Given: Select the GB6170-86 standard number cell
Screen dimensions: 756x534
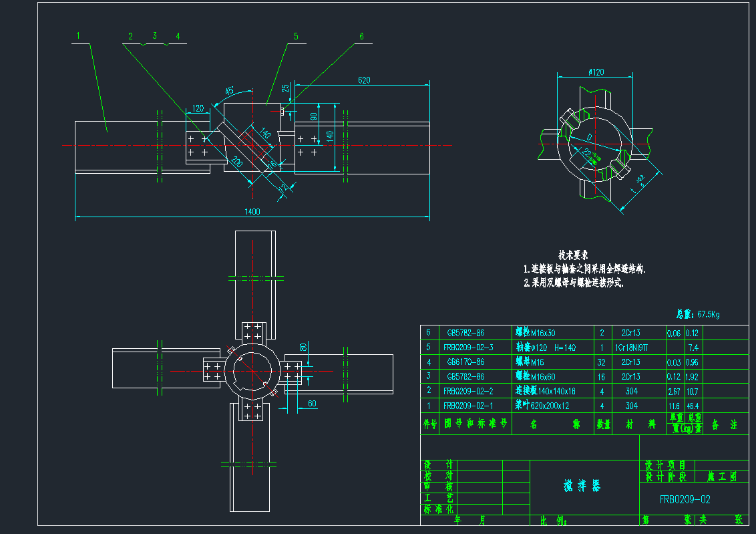Looking at the screenshot, I should tap(465, 362).
